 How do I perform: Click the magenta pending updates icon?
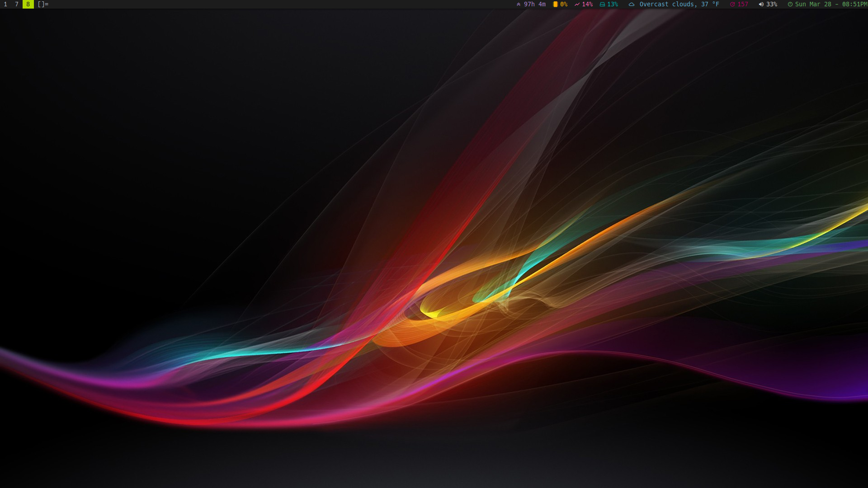(732, 4)
